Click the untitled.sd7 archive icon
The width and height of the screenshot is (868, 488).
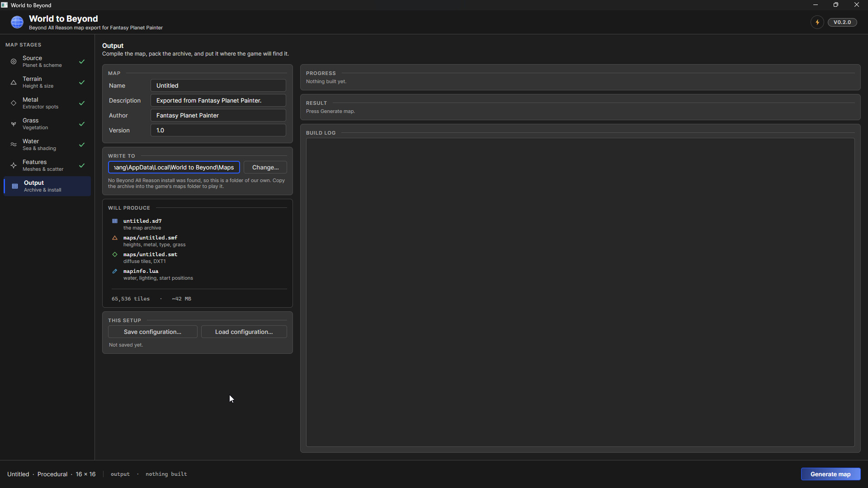tap(115, 221)
